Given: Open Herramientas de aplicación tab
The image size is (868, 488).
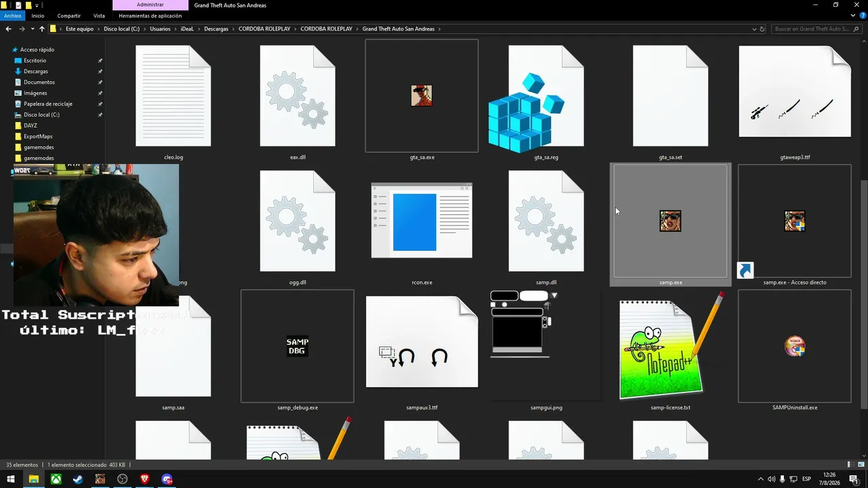Looking at the screenshot, I should [150, 16].
